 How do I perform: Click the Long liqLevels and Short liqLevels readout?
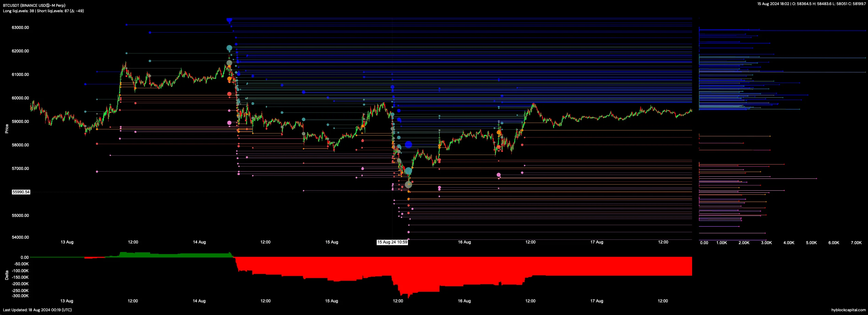(x=43, y=11)
